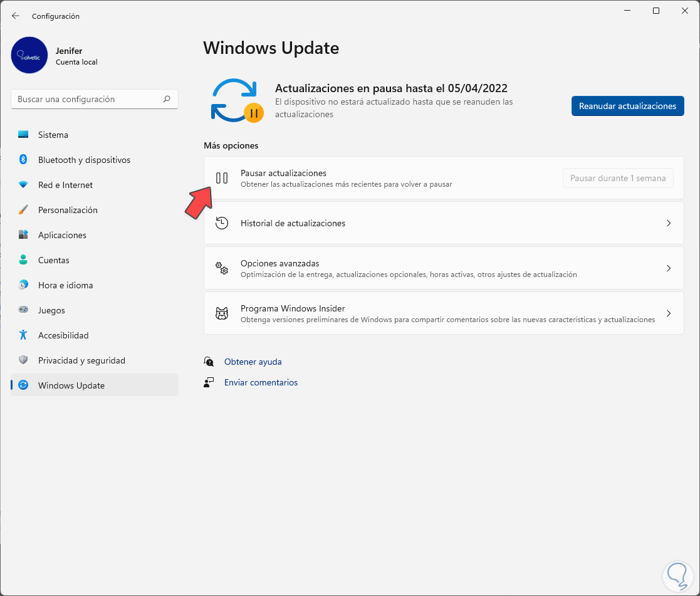Select Cuentas in the sidebar
The image size is (700, 596).
54,260
